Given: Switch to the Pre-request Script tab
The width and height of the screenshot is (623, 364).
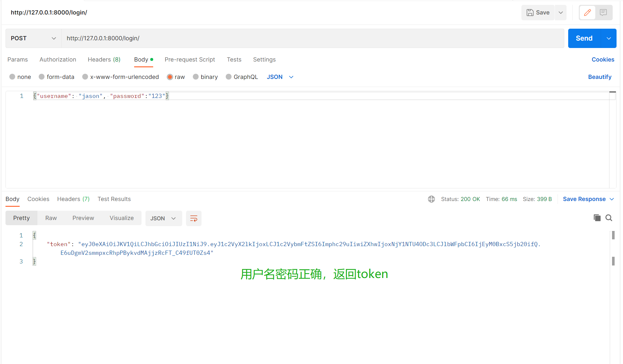Looking at the screenshot, I should tap(190, 60).
